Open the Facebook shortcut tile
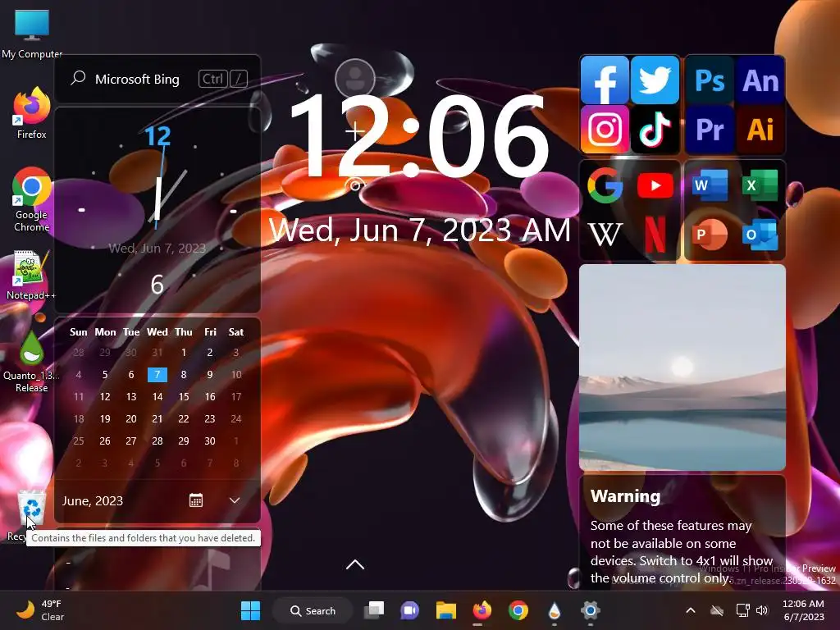The width and height of the screenshot is (840, 630). 605,80
